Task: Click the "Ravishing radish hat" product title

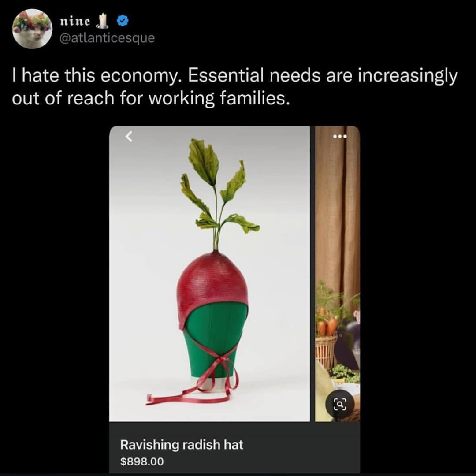Action: coord(182,445)
